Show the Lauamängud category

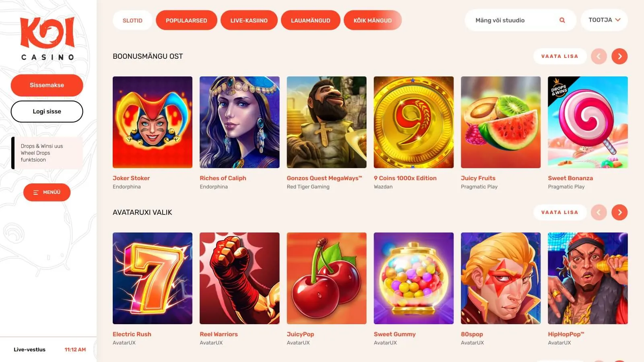311,21
